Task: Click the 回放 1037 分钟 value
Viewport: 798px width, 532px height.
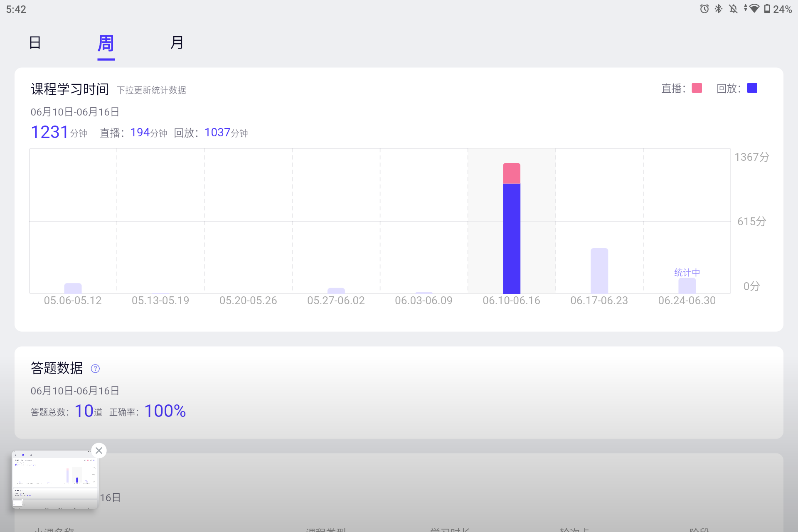Action: click(211, 133)
